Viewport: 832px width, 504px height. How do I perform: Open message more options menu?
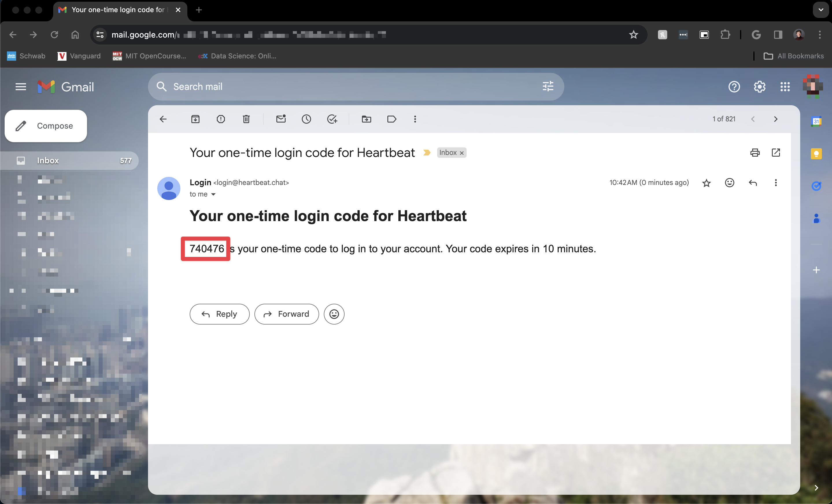point(776,183)
